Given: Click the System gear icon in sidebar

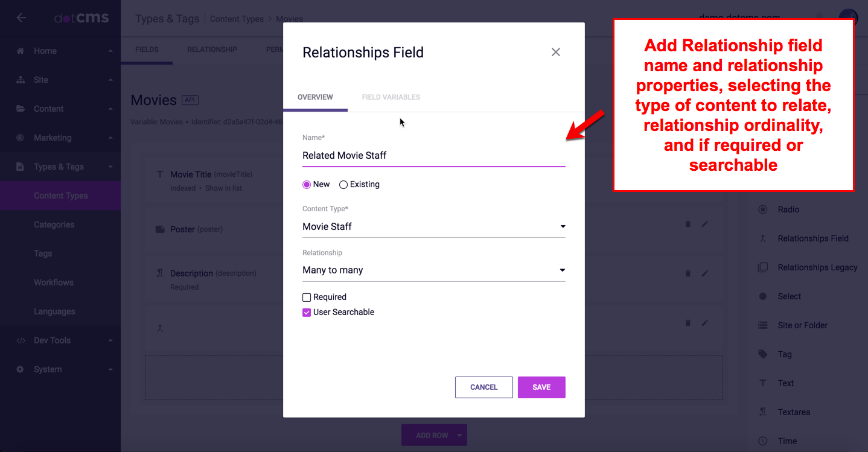Looking at the screenshot, I should 21,370.
